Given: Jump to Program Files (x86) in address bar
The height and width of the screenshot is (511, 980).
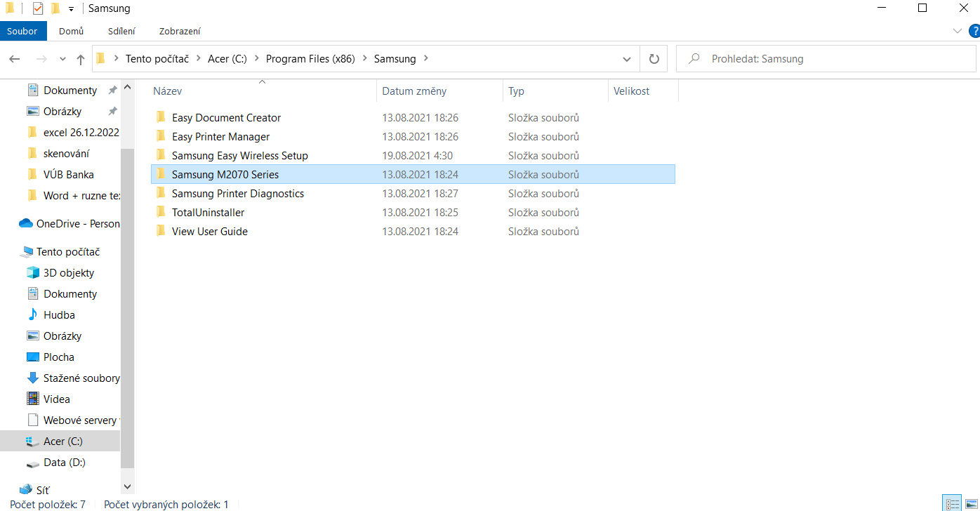Looking at the screenshot, I should (x=310, y=59).
